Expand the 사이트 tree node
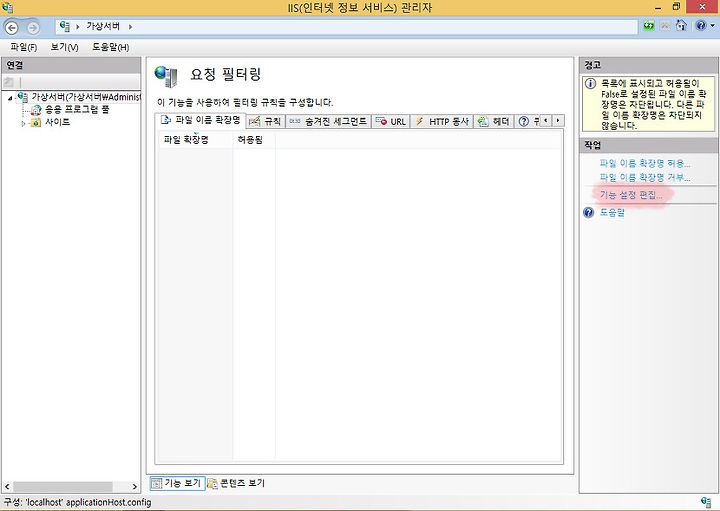720x511 pixels. click(23, 123)
